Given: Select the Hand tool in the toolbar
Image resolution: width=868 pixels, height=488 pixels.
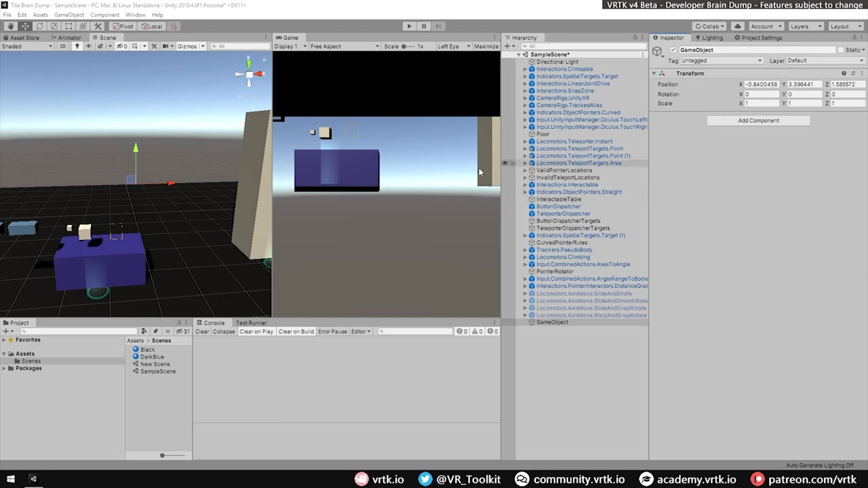Looking at the screenshot, I should 10,26.
